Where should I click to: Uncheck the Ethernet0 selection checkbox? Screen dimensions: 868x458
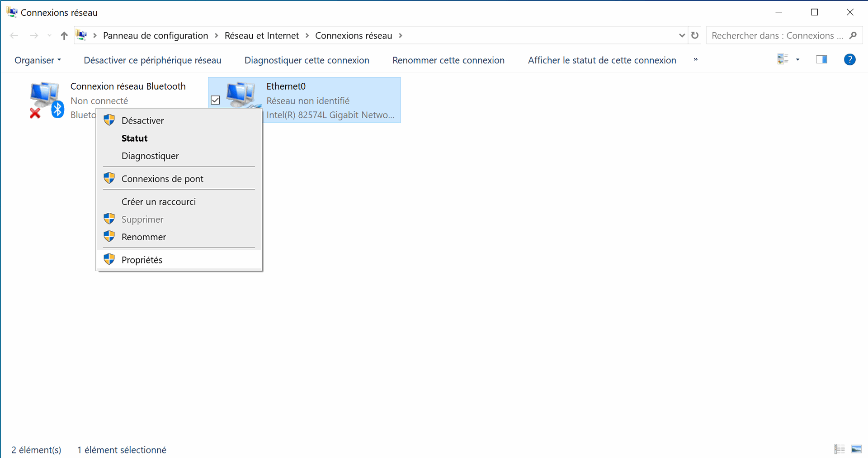coord(216,100)
